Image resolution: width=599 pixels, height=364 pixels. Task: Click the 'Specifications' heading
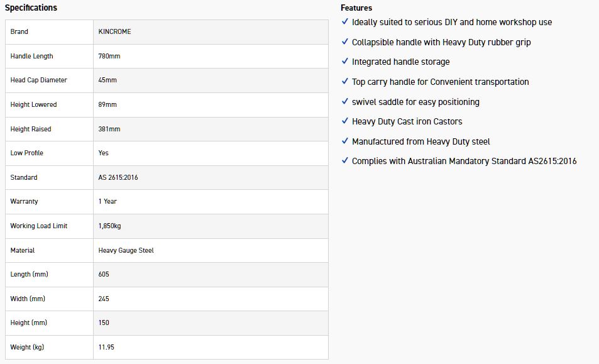pos(31,8)
